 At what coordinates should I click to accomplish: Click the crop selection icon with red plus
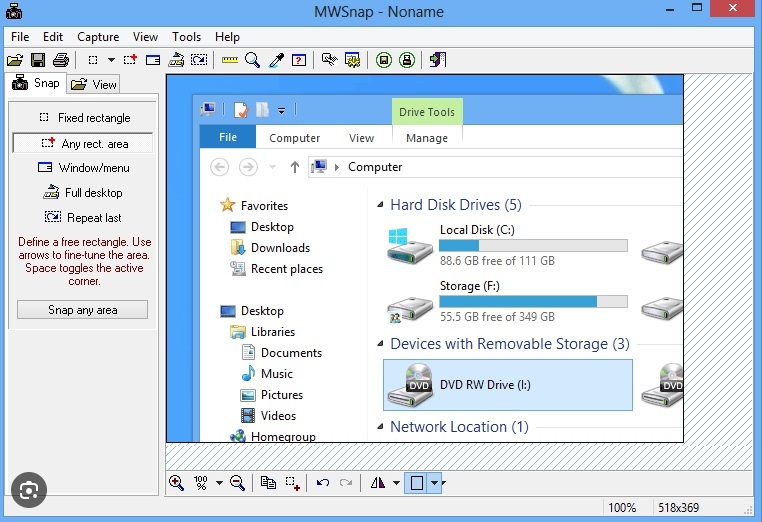point(292,483)
